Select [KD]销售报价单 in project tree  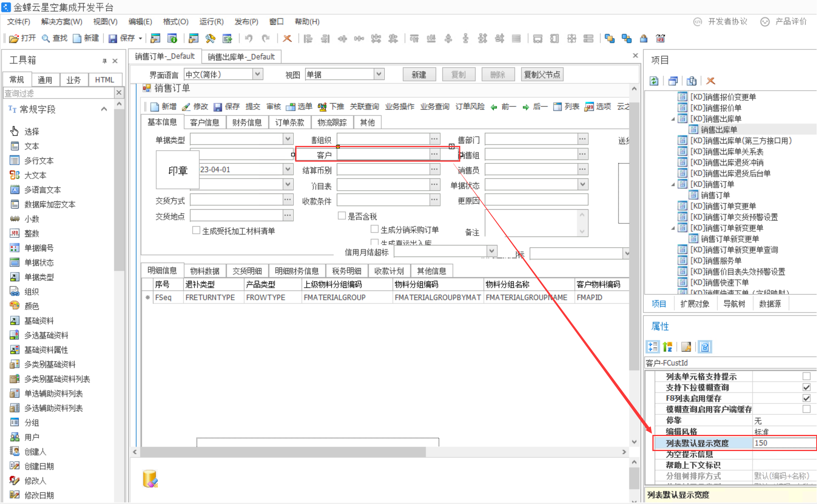click(x=715, y=108)
